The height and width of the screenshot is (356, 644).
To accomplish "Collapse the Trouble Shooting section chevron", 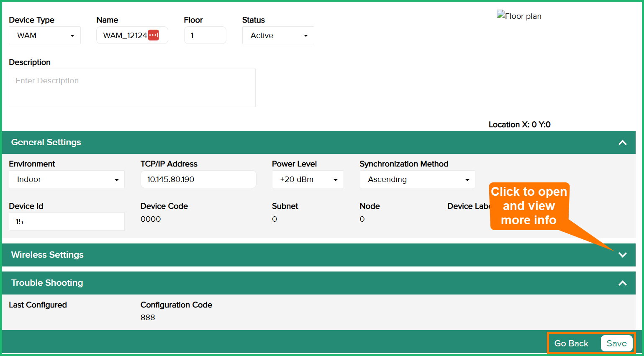I will coord(622,283).
